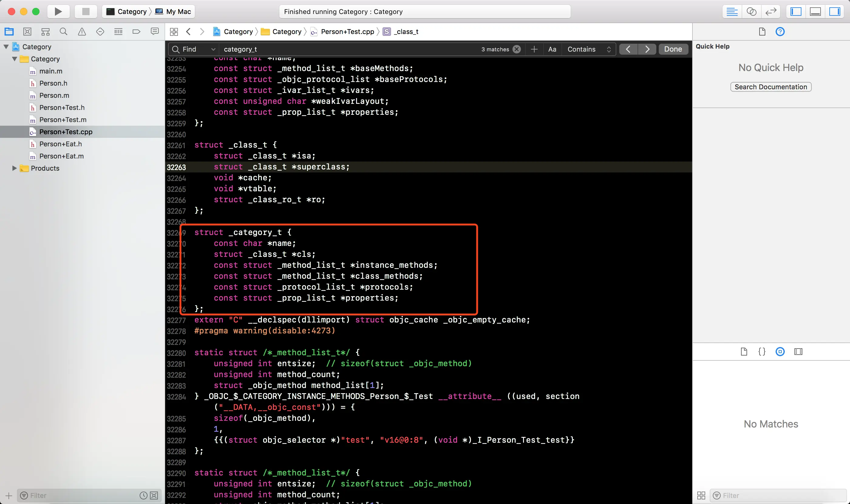Click Person+Test.cpp in the jump bar
Viewport: 850px width, 504px height.
(x=347, y=32)
